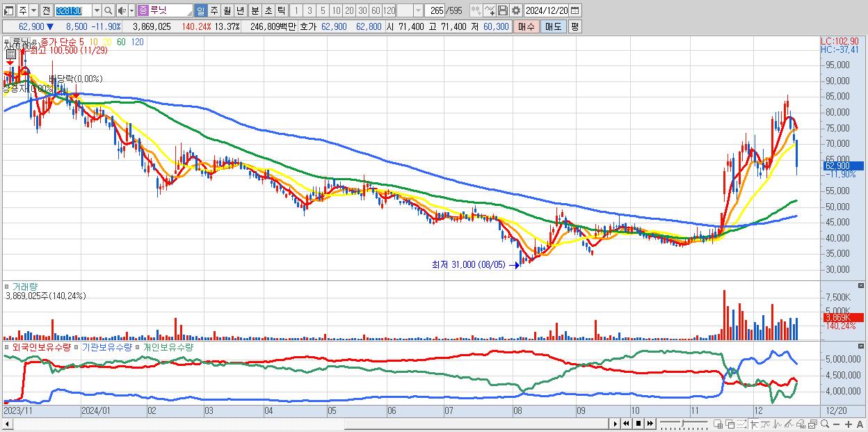Choose interval 20 button
Screen dimensions: 868x432
point(349,11)
